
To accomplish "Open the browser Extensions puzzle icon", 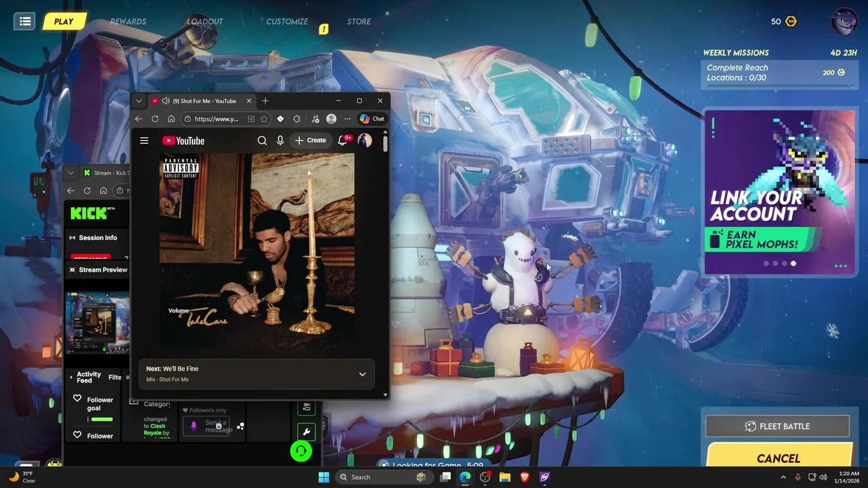I will (296, 119).
